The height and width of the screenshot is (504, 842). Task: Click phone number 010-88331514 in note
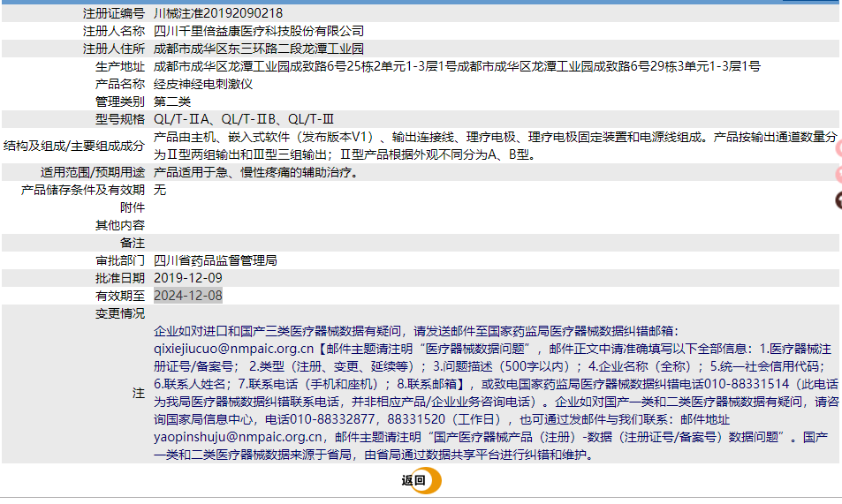747,384
